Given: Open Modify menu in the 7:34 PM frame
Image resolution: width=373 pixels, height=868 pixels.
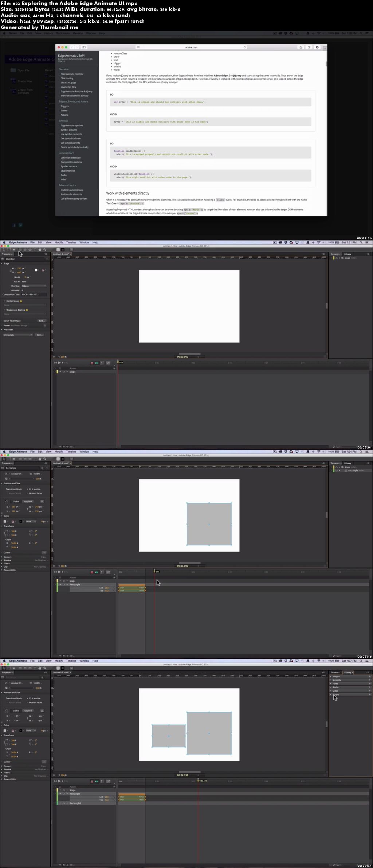Looking at the screenshot, I should pyautogui.click(x=59, y=451).
